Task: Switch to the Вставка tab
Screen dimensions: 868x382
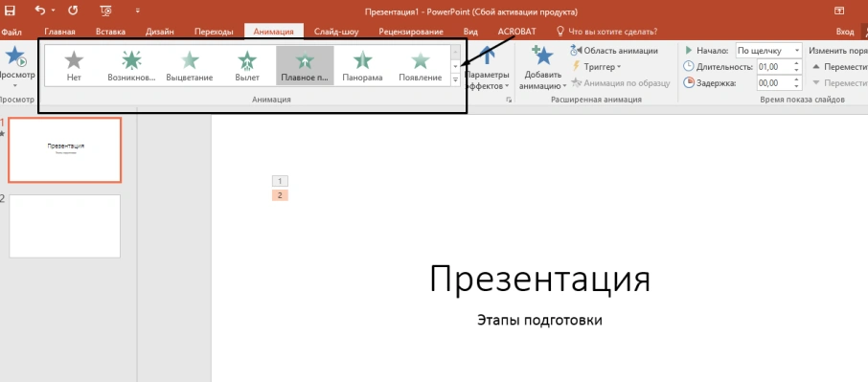Action: [110, 32]
